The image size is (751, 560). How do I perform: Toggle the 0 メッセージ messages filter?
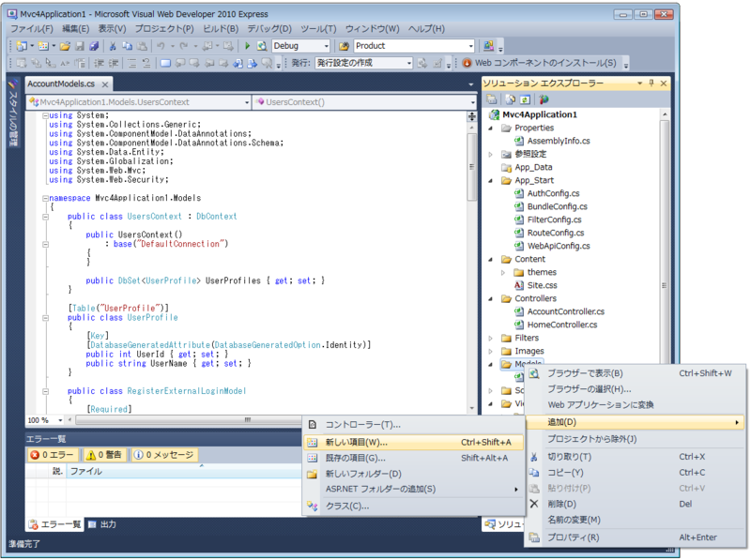163,455
